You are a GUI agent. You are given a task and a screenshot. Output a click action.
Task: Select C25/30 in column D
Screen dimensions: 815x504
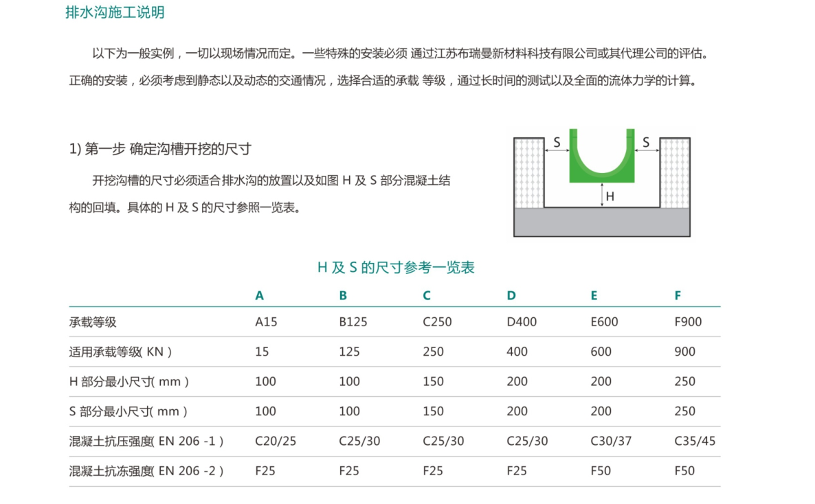click(528, 442)
